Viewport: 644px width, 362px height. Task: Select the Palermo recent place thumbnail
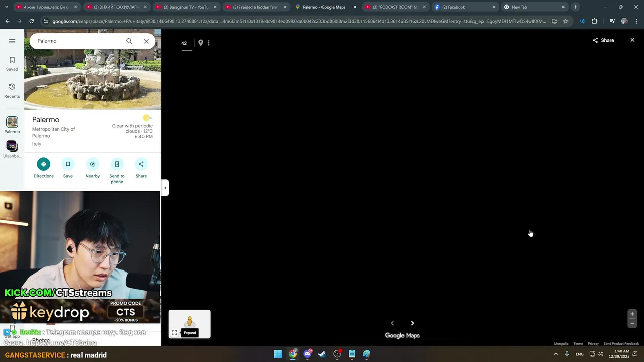pos(12,122)
